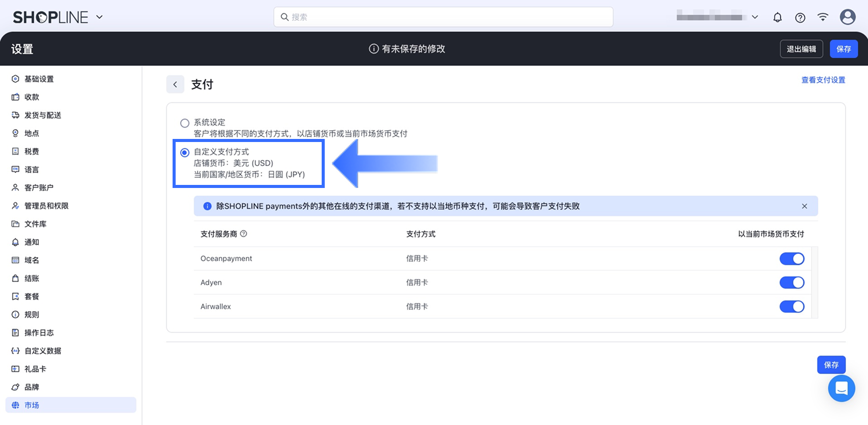Open 基础设置 settings menu

(x=71, y=79)
